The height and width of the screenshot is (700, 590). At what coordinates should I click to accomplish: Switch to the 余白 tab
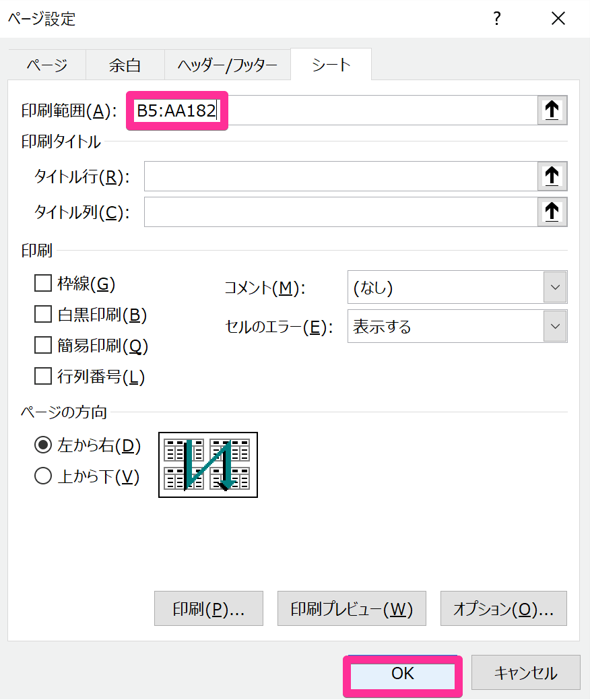point(125,65)
